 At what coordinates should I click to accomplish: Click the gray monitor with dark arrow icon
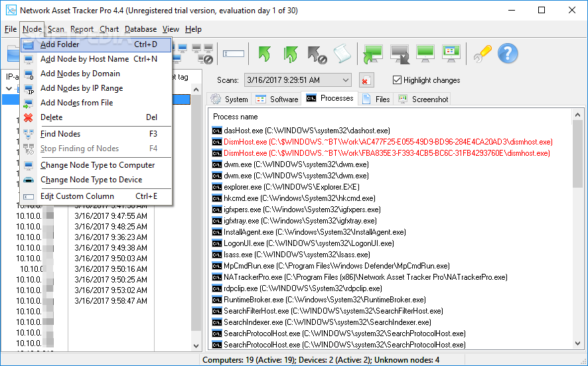400,54
